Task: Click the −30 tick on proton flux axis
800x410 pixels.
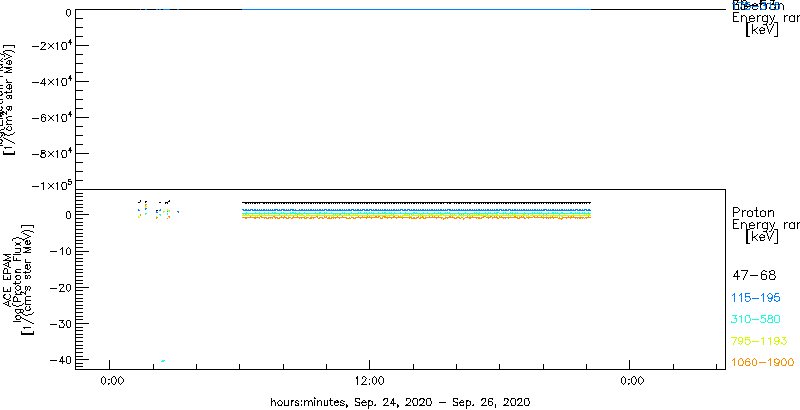Action: point(62,324)
